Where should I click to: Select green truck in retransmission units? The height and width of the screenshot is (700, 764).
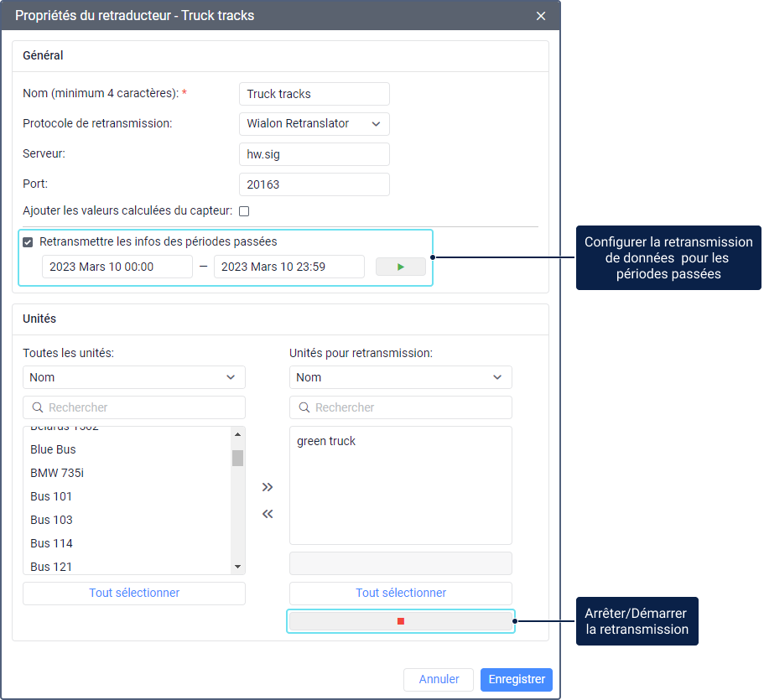pyautogui.click(x=326, y=441)
